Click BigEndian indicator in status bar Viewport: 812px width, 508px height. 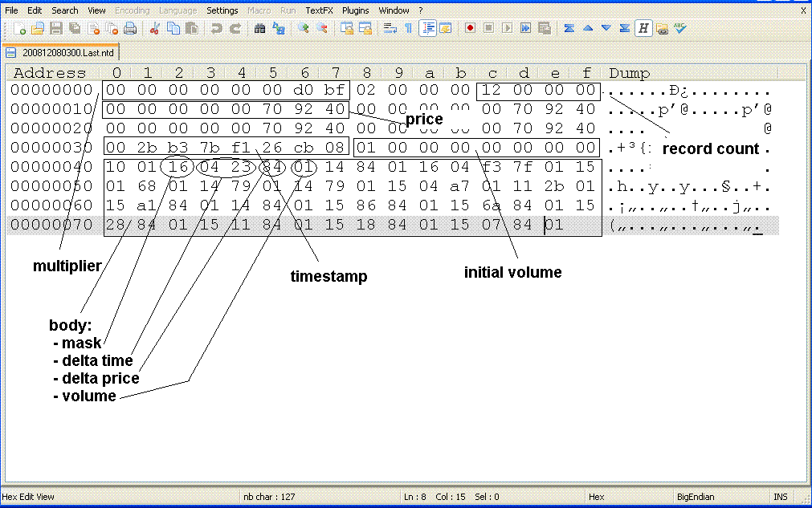tap(696, 497)
